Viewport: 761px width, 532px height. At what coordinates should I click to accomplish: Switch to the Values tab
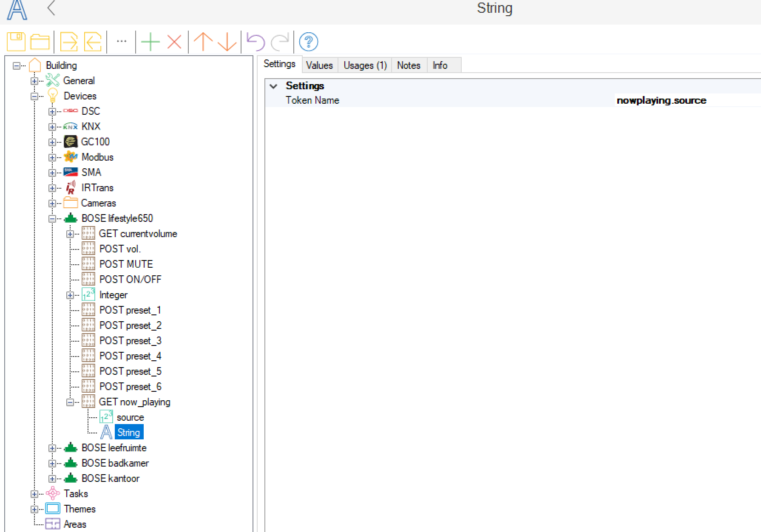(319, 65)
